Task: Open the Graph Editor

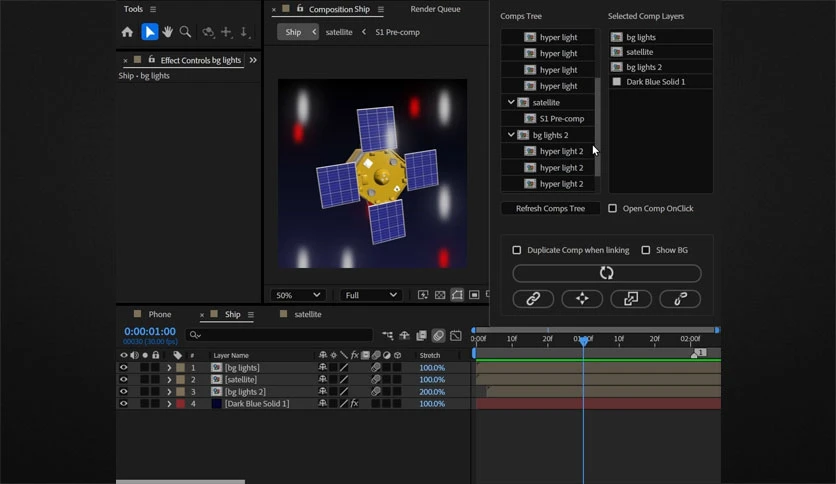Action: click(x=456, y=335)
